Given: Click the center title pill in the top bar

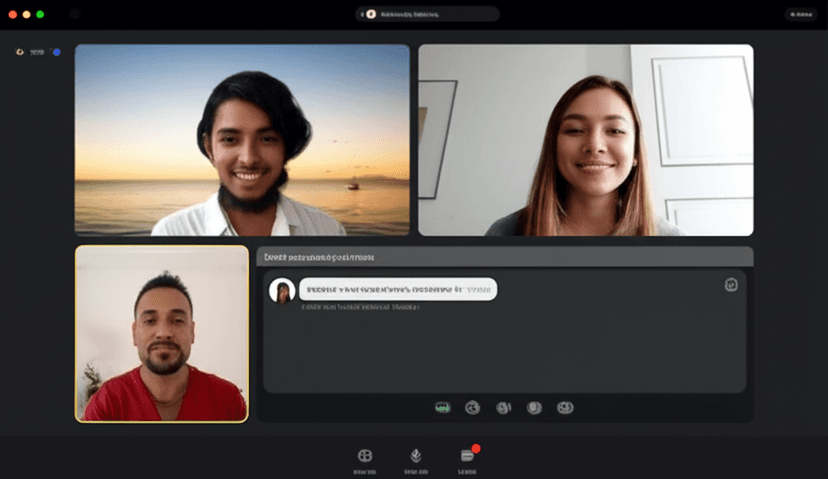Looking at the screenshot, I should point(428,14).
